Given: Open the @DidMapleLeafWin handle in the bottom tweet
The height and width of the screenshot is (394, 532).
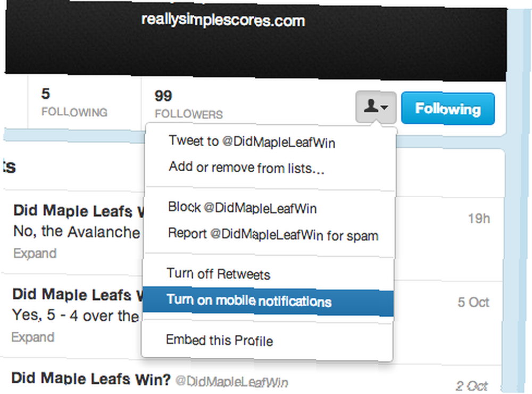Looking at the screenshot, I should click(232, 381).
